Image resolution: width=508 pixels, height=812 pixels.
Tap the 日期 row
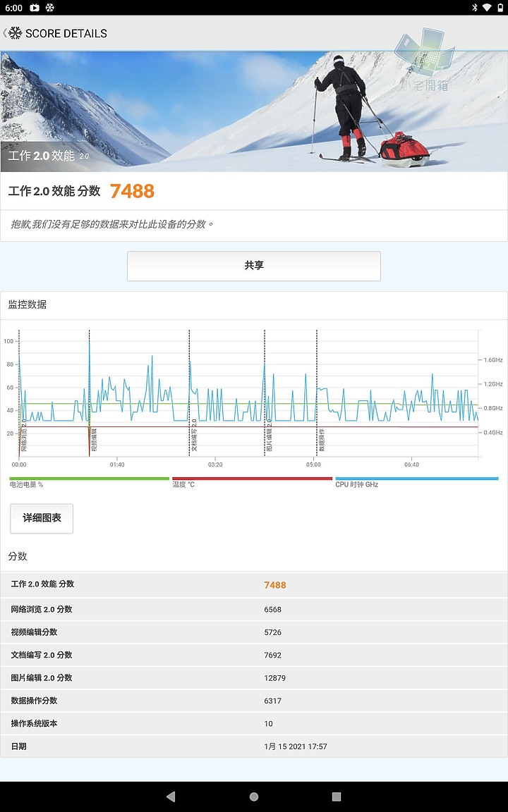[x=254, y=746]
